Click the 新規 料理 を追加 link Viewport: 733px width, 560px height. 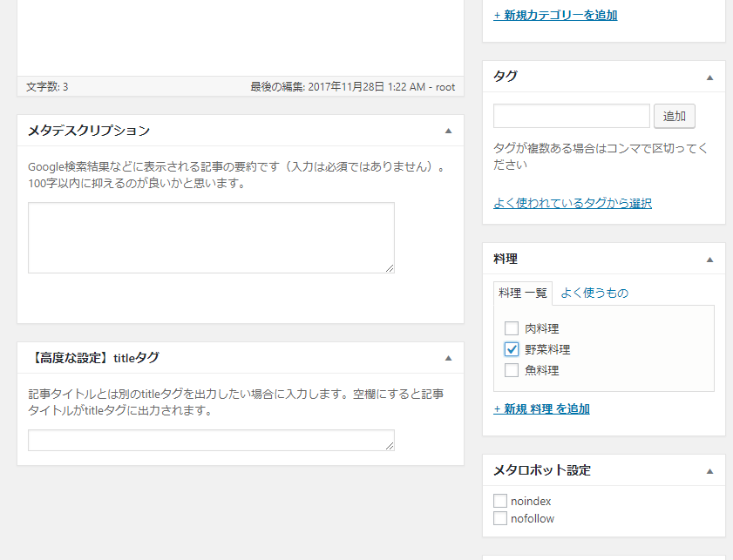541,409
